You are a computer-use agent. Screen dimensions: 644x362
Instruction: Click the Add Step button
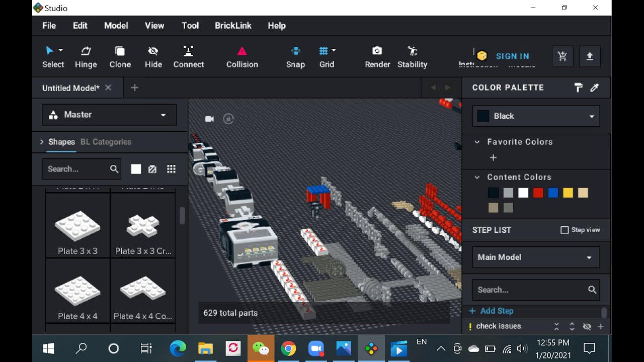coord(491,311)
